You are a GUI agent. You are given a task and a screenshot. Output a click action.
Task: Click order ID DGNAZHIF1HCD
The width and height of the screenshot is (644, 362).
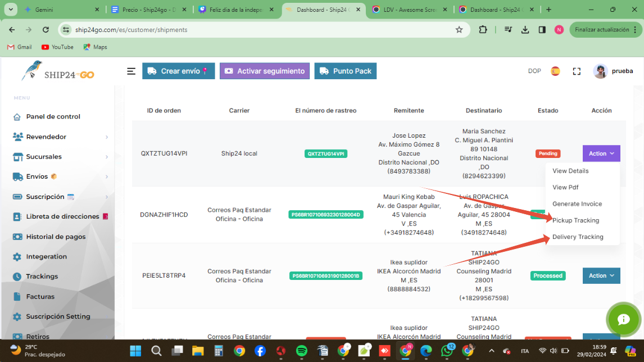pyautogui.click(x=164, y=215)
